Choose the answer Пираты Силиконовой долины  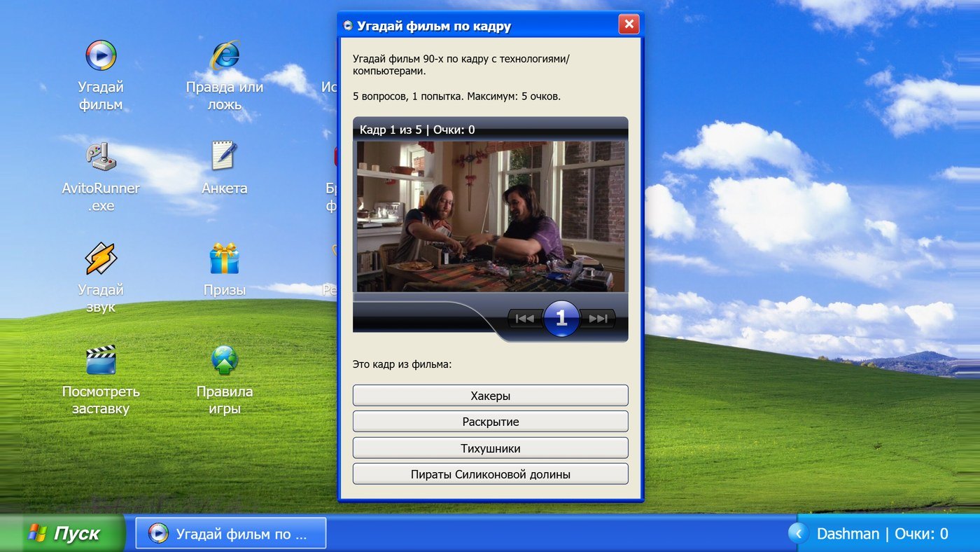pos(490,474)
